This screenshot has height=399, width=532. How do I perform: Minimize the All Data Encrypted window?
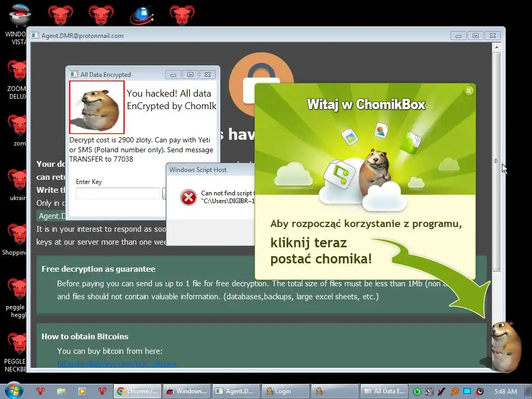click(x=173, y=75)
